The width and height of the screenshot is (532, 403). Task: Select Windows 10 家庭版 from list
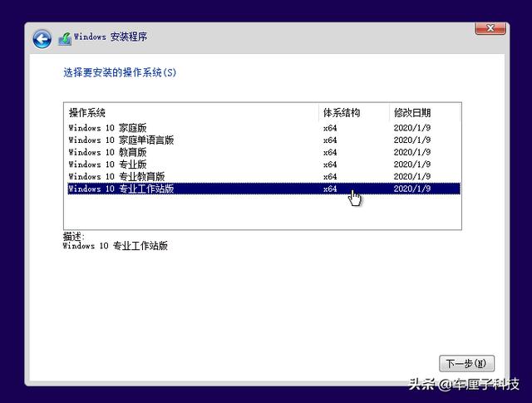pos(264,128)
